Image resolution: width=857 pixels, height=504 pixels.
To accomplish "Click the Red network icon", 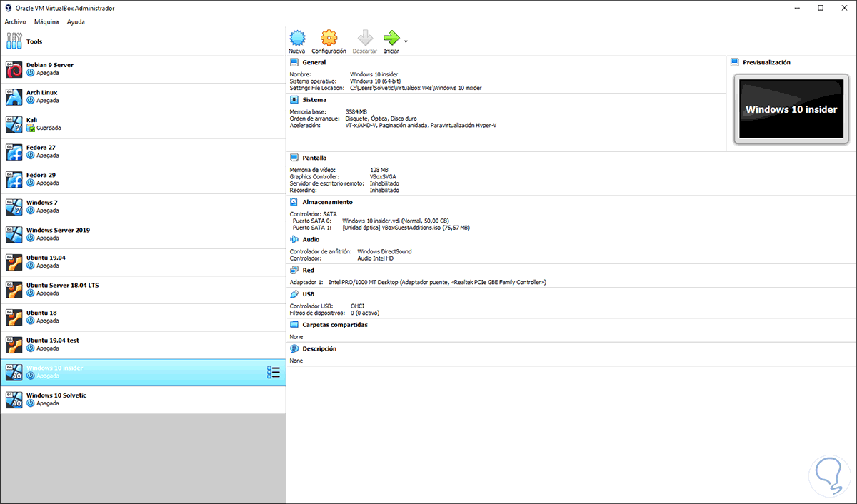I will [294, 271].
